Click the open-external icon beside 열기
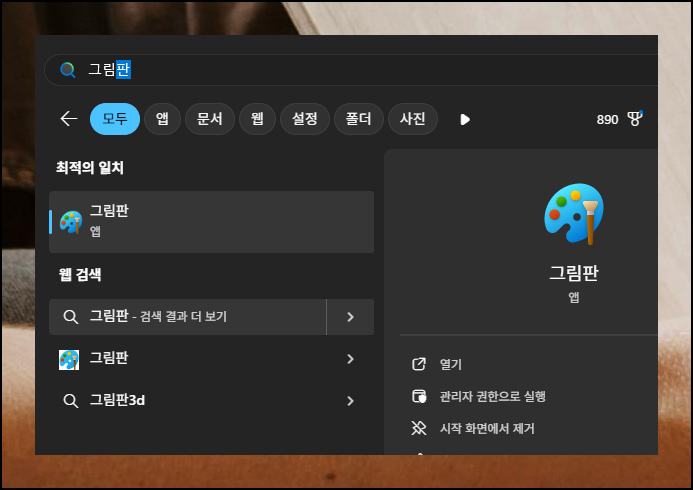Image resolution: width=693 pixels, height=490 pixels. coord(419,364)
